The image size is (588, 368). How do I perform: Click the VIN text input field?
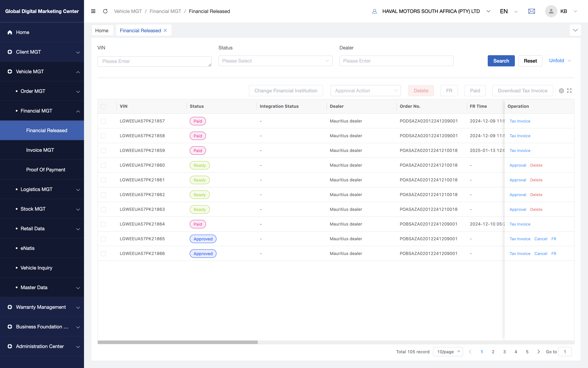(x=154, y=61)
